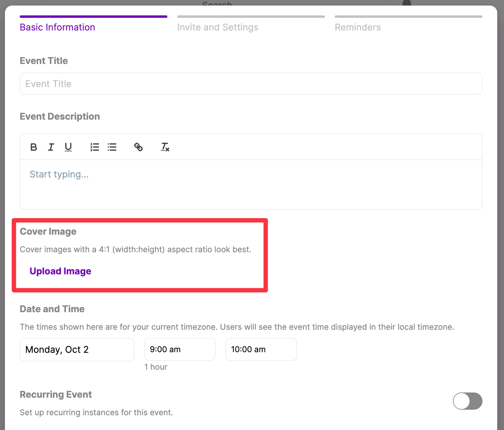Image resolution: width=504 pixels, height=430 pixels.
Task: Click the Event Title heading label
Action: [44, 61]
